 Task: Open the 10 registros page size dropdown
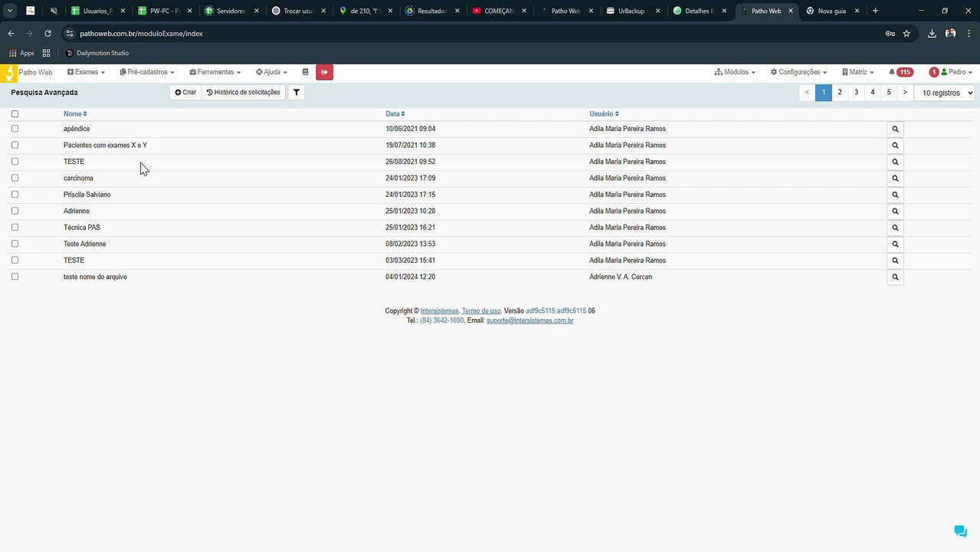(x=944, y=93)
